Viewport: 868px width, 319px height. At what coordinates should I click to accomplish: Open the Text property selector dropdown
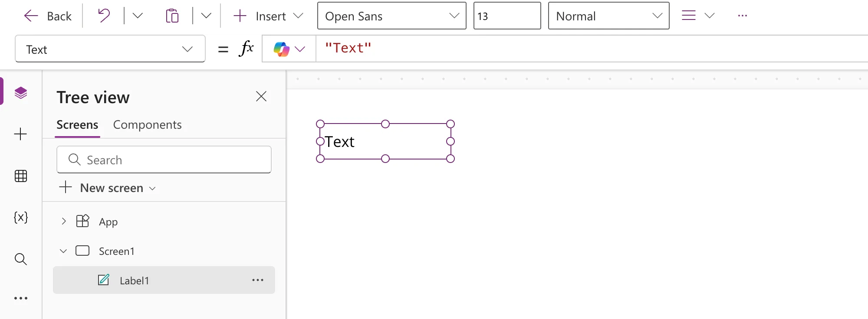(110, 49)
